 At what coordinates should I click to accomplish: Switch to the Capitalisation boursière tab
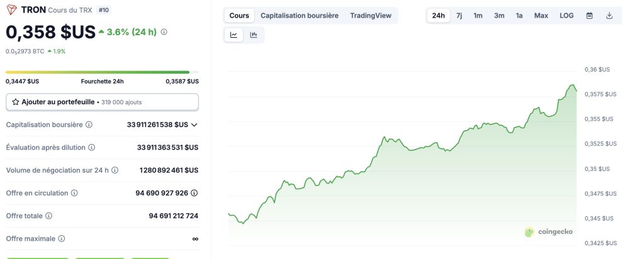(299, 15)
